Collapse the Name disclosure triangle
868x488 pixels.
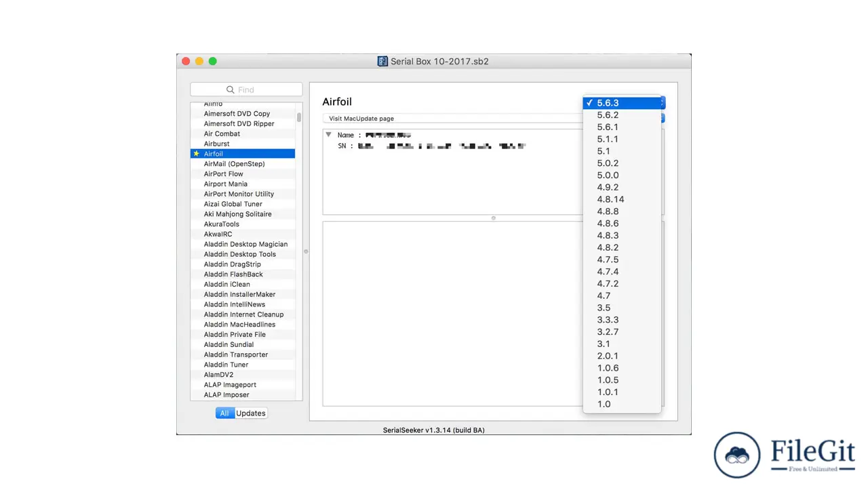(329, 135)
